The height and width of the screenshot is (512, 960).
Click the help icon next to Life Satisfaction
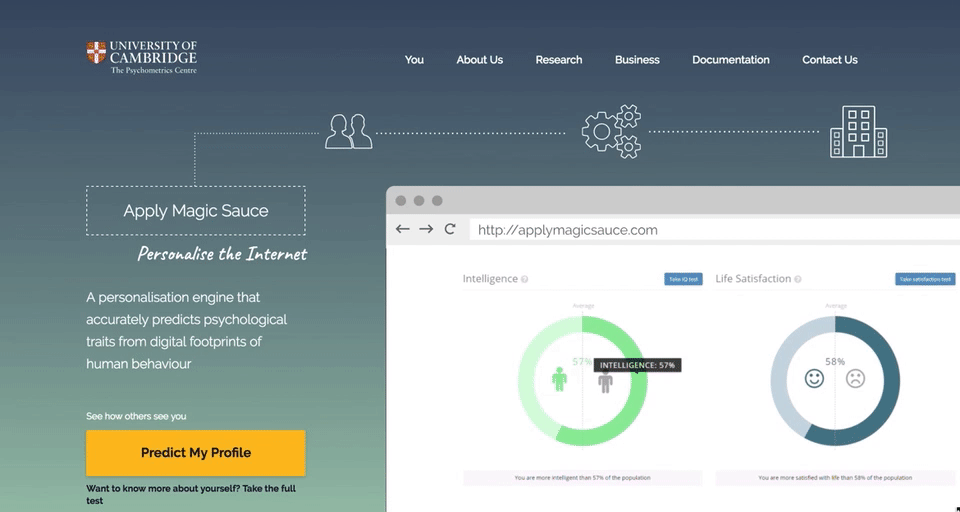coord(798,279)
